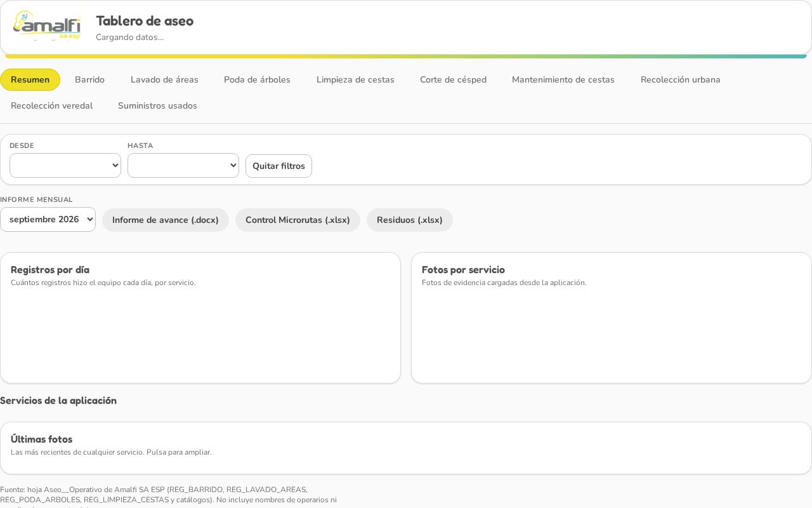Click the Amalfi SA ESP logo
Image resolution: width=812 pixels, height=508 pixels.
click(47, 26)
